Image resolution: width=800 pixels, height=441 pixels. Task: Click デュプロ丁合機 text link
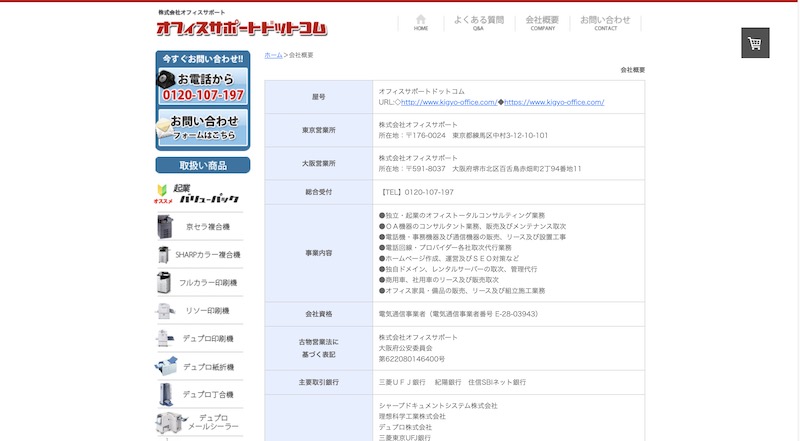tap(208, 394)
